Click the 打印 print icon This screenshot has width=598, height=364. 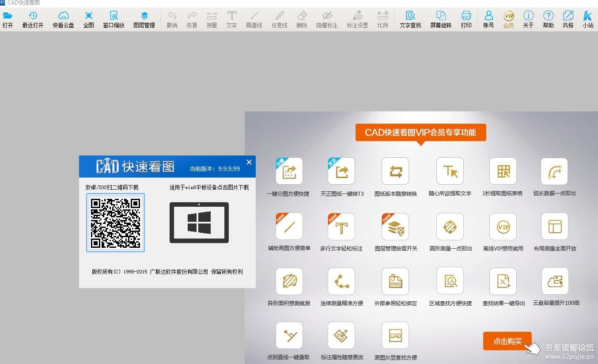466,16
